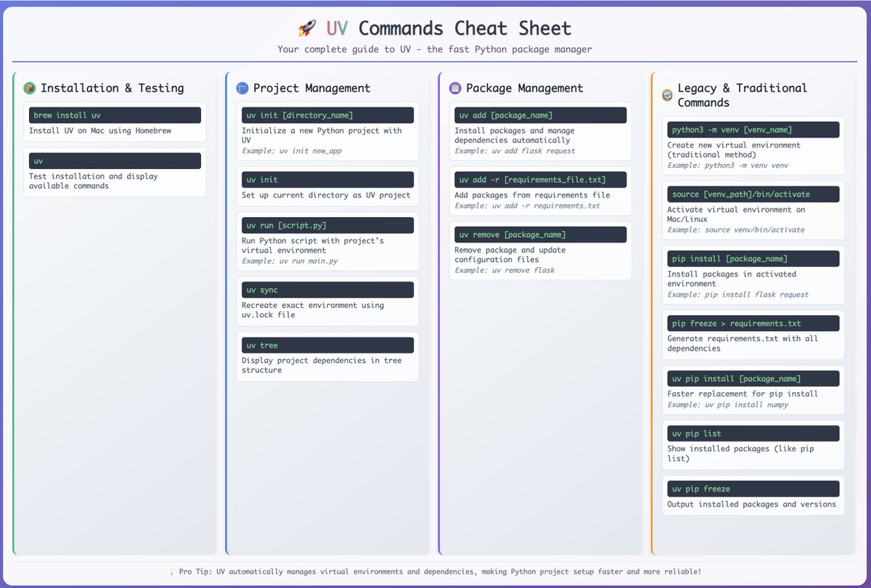871x588 pixels.
Task: Click 'Example: python3 -m venv venv' text
Action: (x=727, y=166)
